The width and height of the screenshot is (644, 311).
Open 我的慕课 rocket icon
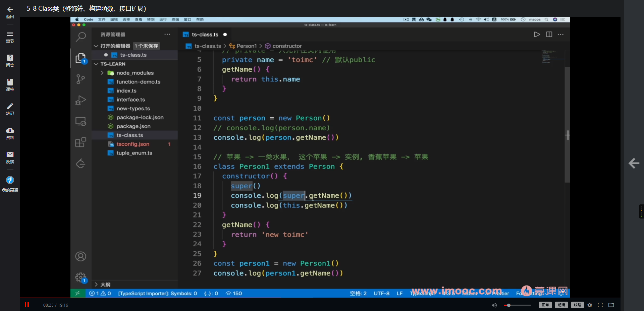10,180
